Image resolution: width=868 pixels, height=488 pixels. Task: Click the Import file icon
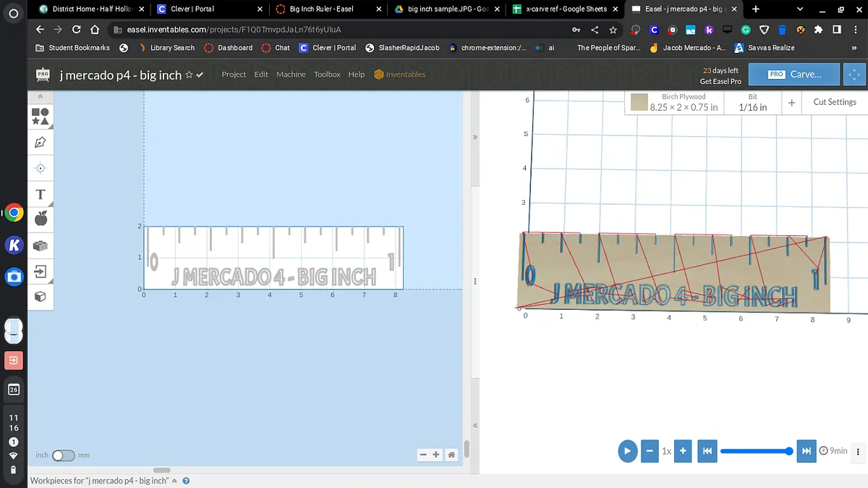click(41, 271)
